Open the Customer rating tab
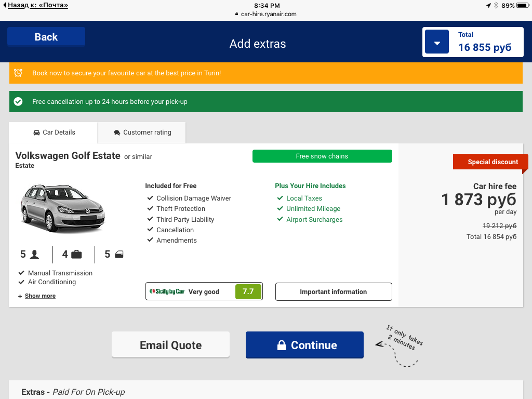 tap(142, 132)
